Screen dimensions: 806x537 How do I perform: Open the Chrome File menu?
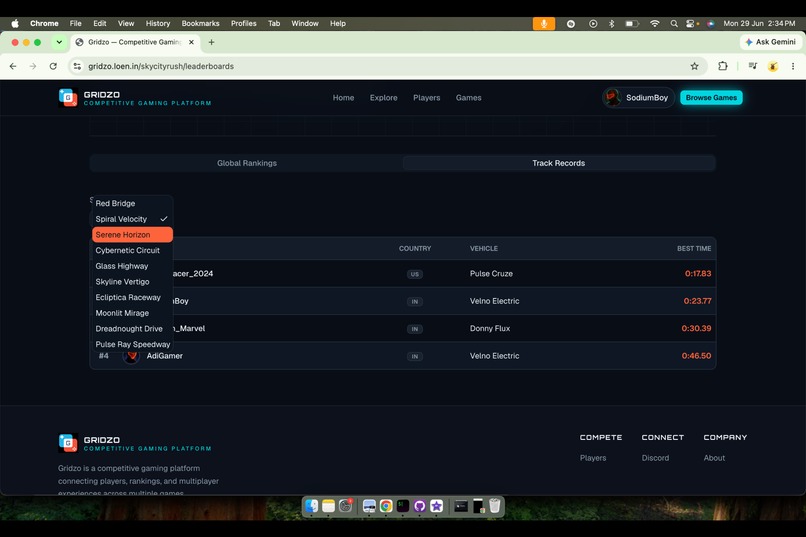point(76,24)
